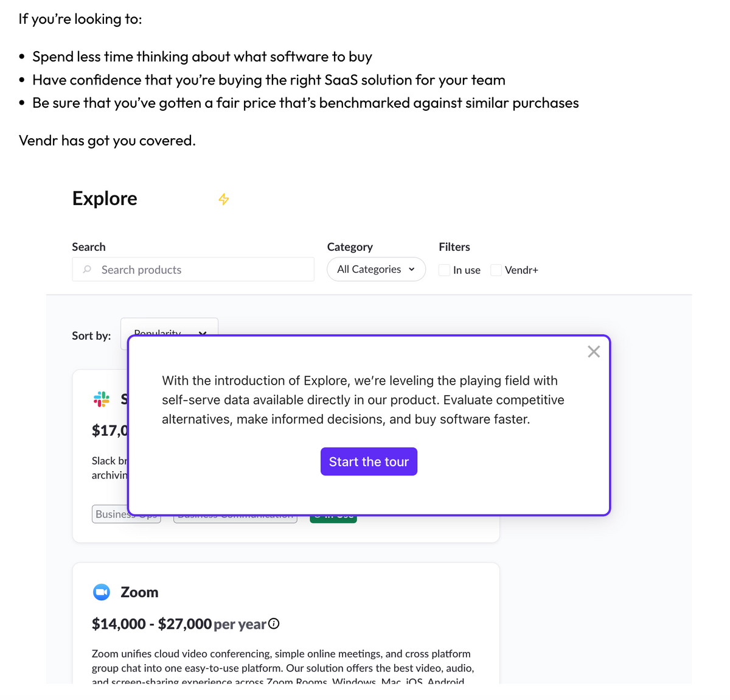
Task: Click the Explore page heading
Action: [105, 198]
